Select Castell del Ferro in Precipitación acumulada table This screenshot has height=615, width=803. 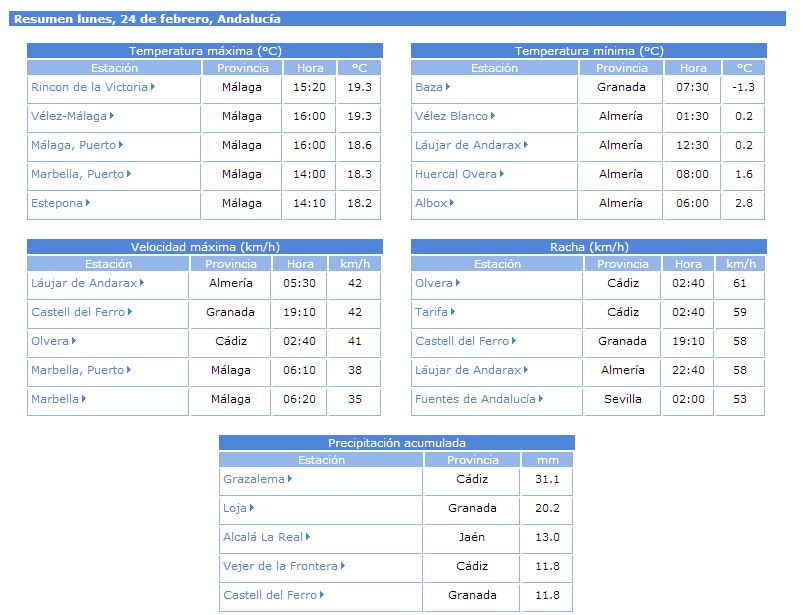point(269,595)
